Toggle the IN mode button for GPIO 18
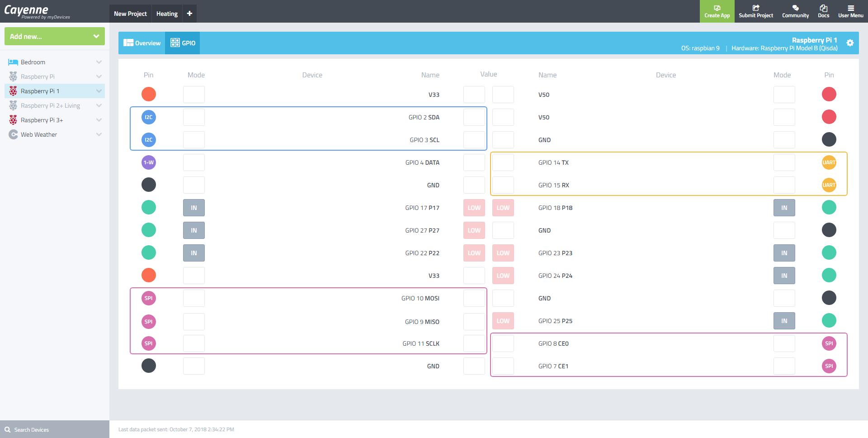This screenshot has width=868, height=438. point(784,208)
